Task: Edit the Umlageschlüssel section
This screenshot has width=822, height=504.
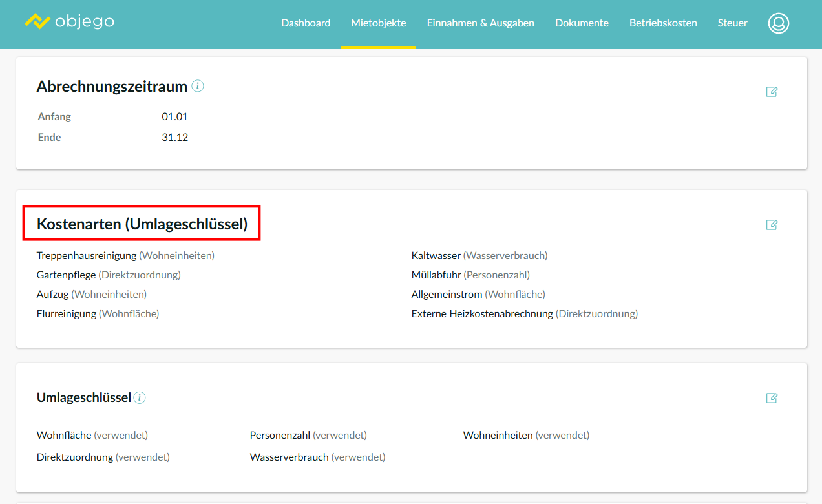Action: (x=772, y=398)
